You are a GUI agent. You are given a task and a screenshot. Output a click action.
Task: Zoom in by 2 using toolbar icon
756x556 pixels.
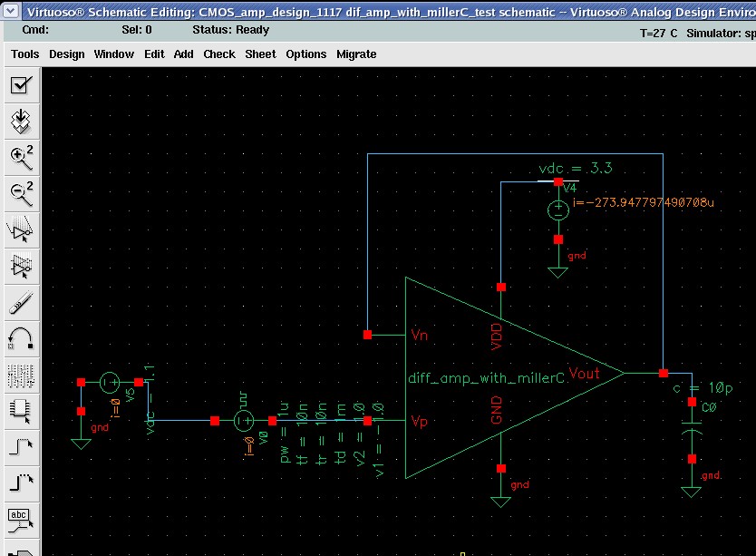pos(21,157)
